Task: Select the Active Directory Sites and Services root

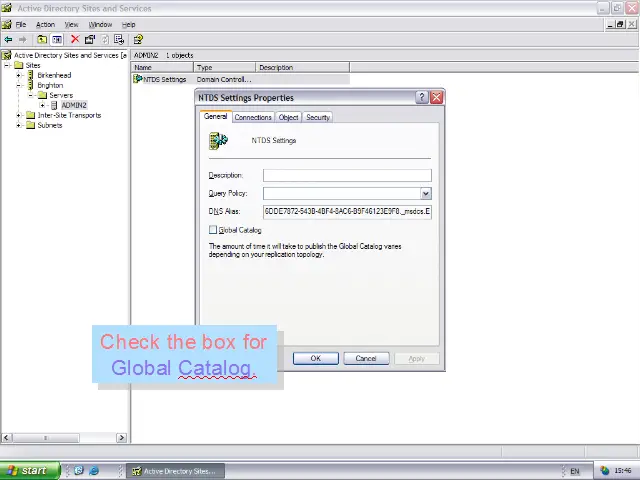Action: 70,55
